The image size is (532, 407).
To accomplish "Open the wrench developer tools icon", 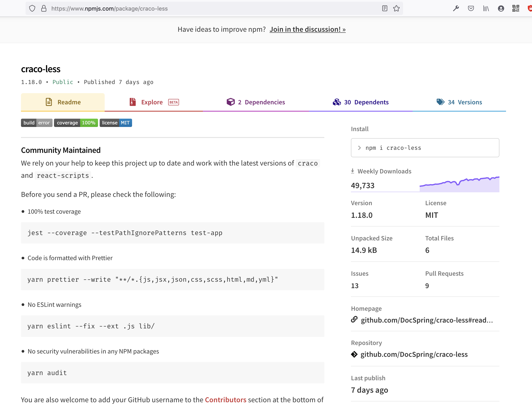I will [456, 9].
